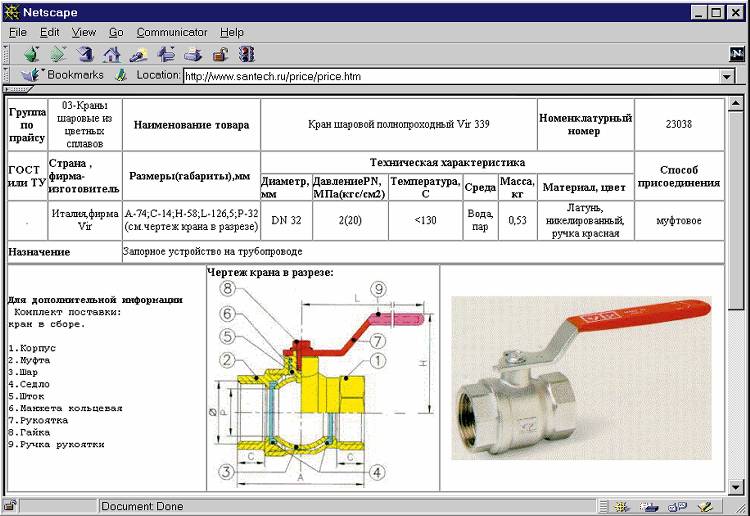The height and width of the screenshot is (516, 750).
Task: Open the View menu
Action: [x=84, y=32]
